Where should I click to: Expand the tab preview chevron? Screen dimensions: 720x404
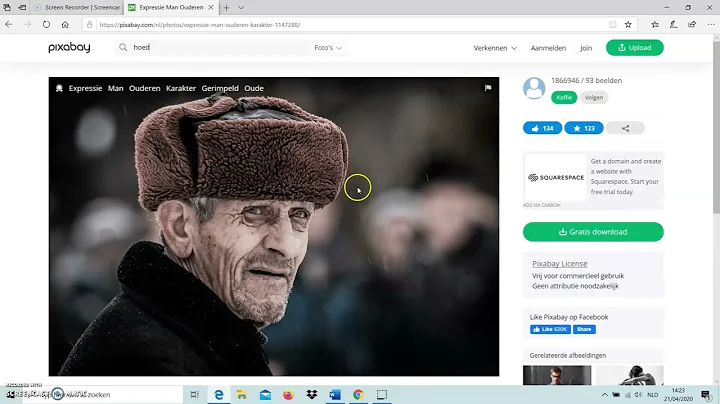click(241, 7)
